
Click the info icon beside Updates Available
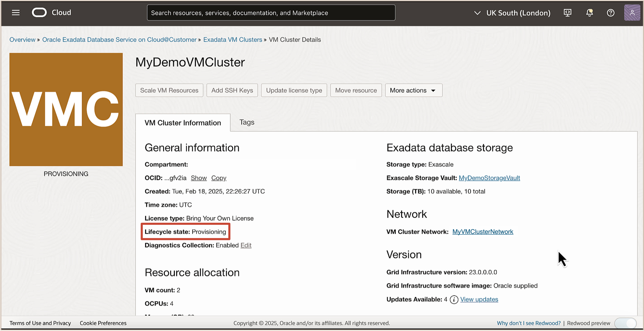pos(454,299)
